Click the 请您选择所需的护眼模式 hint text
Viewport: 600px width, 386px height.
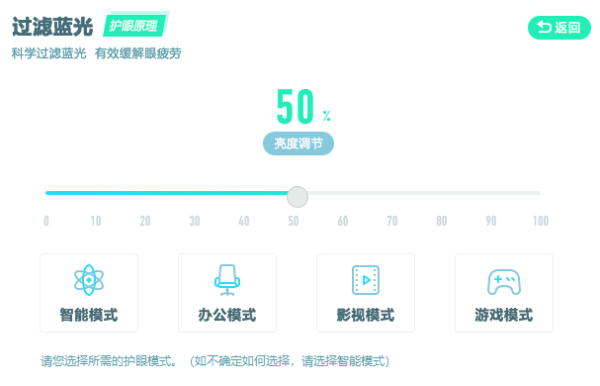click(x=109, y=361)
